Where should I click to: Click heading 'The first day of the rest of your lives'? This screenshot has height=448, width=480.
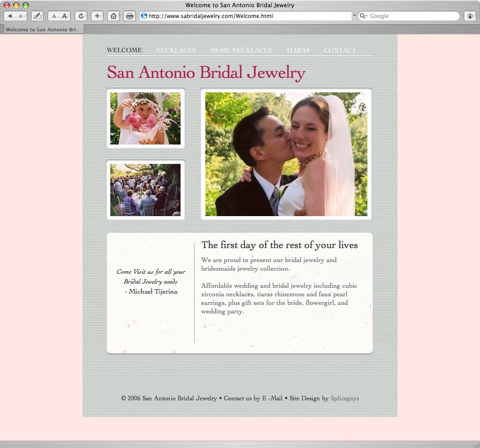[280, 245]
